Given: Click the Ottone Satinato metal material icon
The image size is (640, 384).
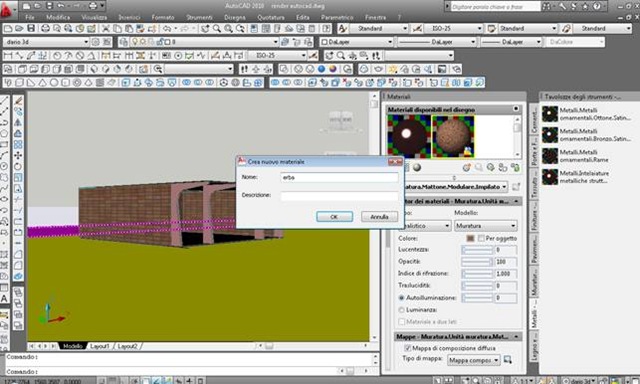Looking at the screenshot, I should [x=550, y=114].
